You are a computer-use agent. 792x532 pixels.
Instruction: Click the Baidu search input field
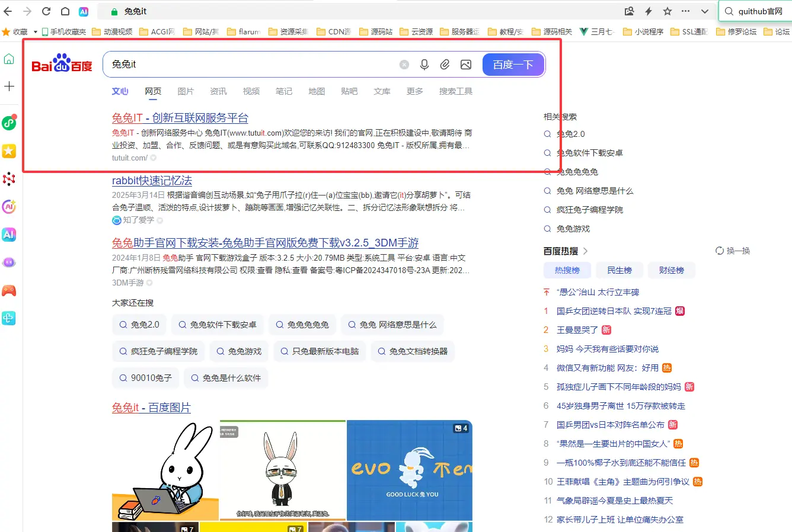pos(252,65)
